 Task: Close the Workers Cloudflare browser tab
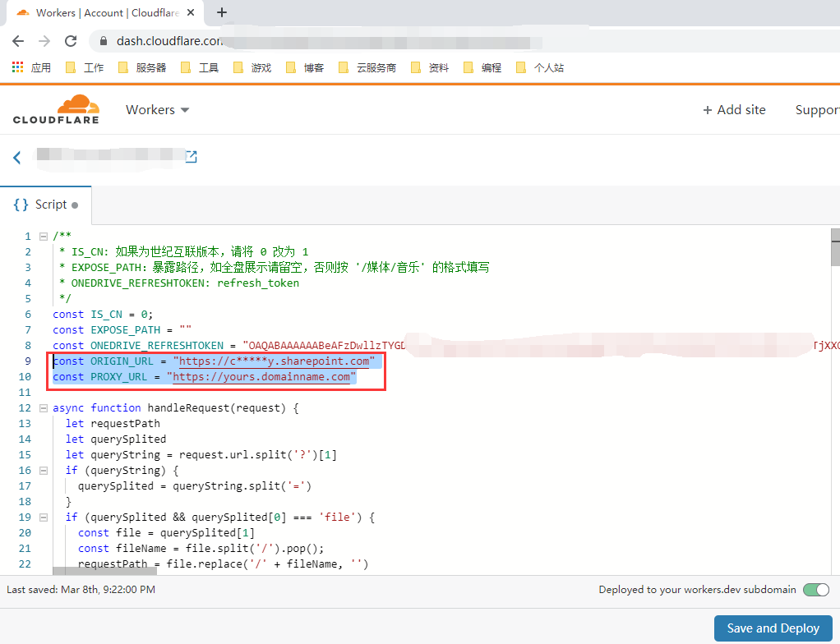191,12
